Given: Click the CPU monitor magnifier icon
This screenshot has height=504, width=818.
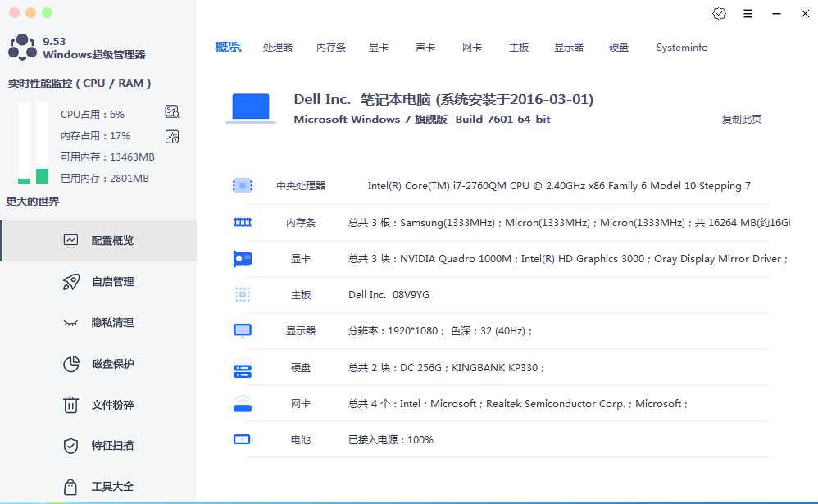Looking at the screenshot, I should coord(172,111).
